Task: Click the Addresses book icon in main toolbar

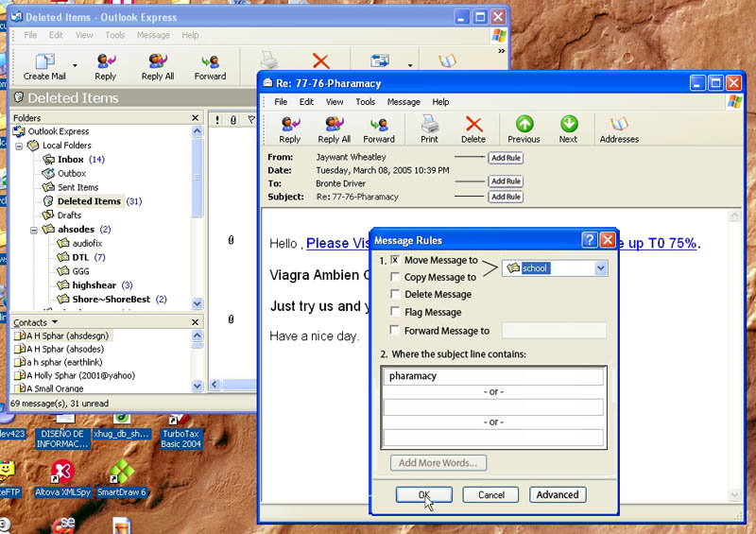Action: coord(447,60)
